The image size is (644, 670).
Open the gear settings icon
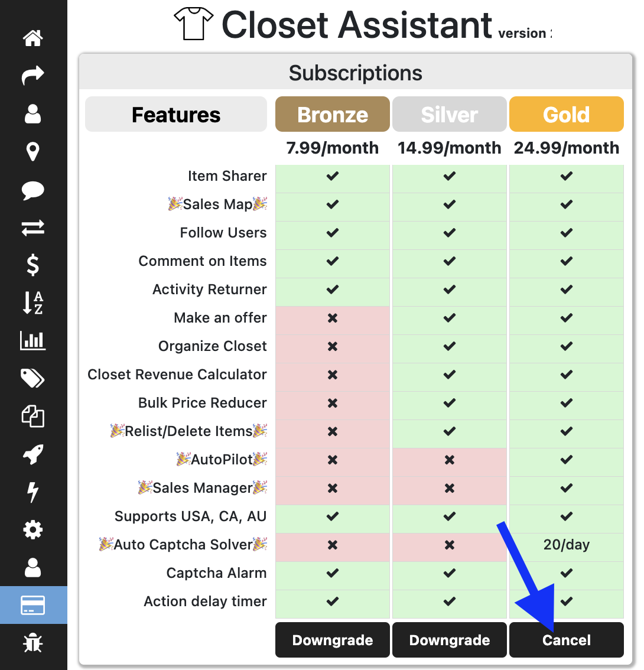(33, 529)
